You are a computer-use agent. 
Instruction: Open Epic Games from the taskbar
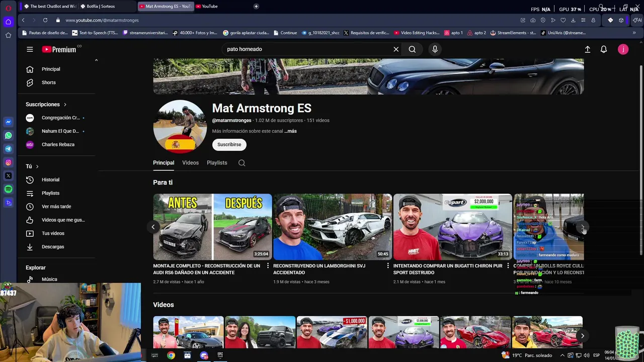point(220,355)
